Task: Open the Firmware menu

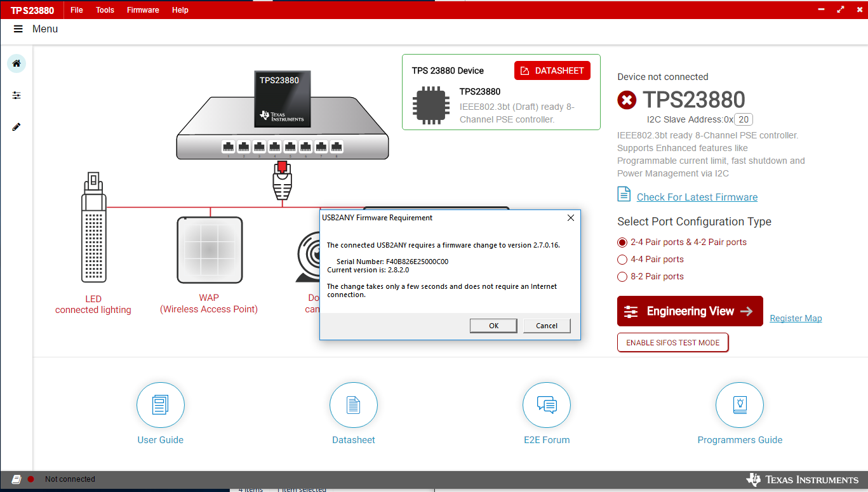Action: 143,10
